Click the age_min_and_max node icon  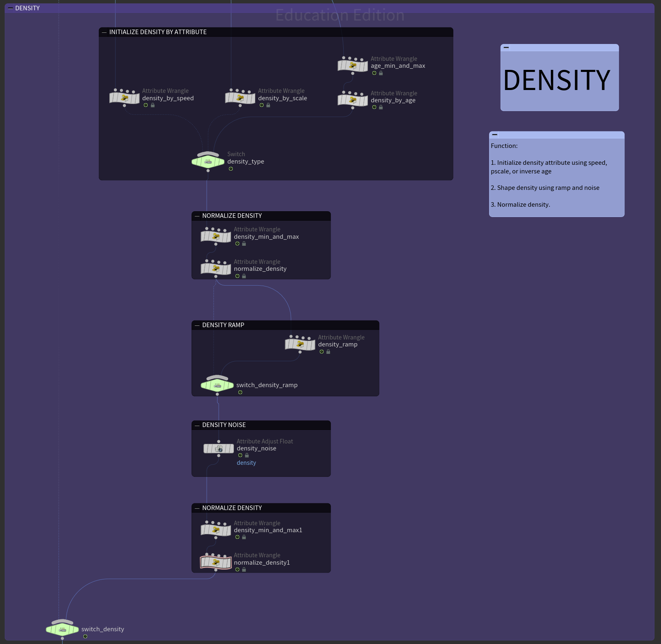click(x=353, y=66)
